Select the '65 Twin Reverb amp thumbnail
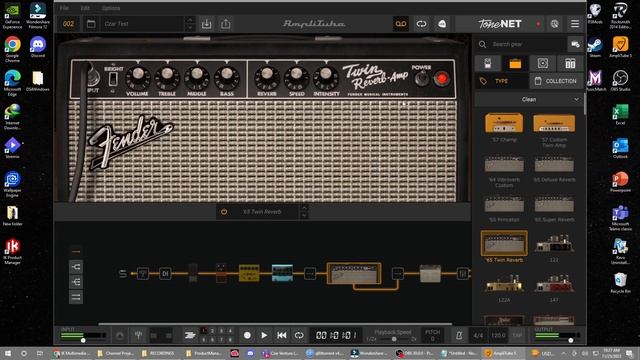This screenshot has height=360, width=640. (504, 243)
